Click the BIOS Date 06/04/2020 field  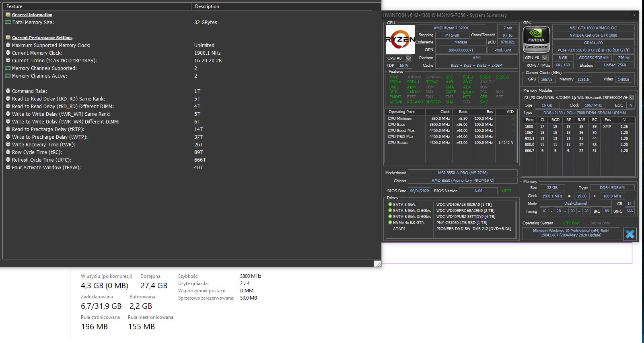[420, 191]
